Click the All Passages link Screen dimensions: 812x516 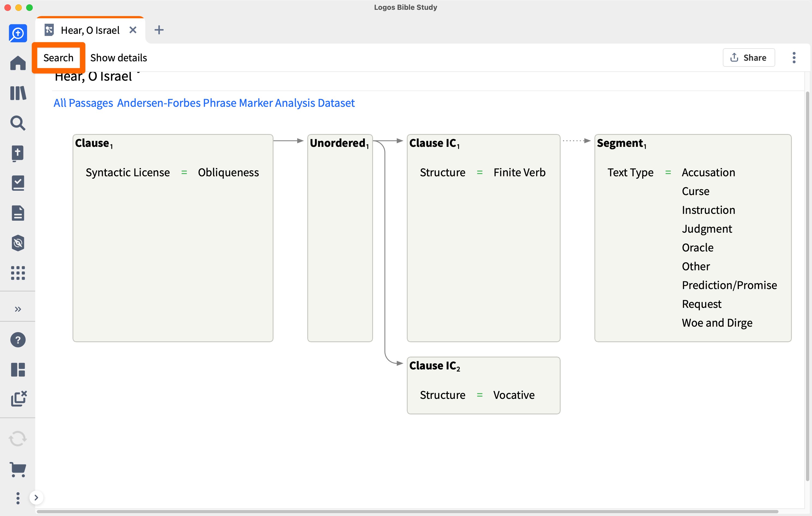83,103
